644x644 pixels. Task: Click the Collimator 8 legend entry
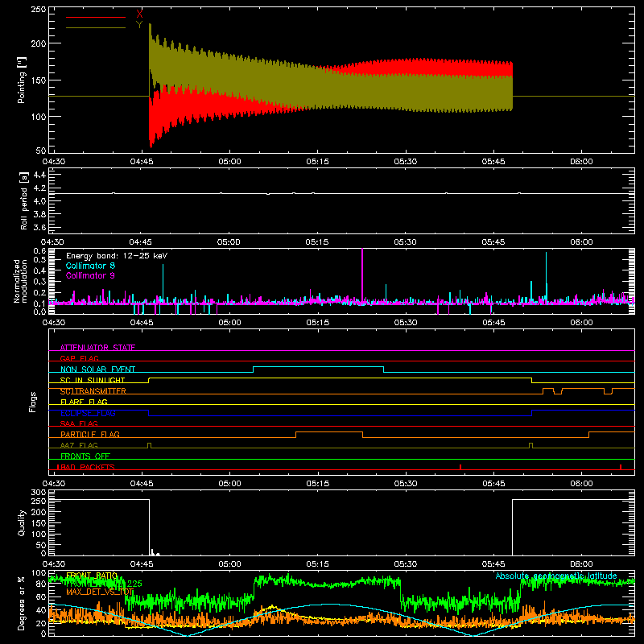point(90,266)
